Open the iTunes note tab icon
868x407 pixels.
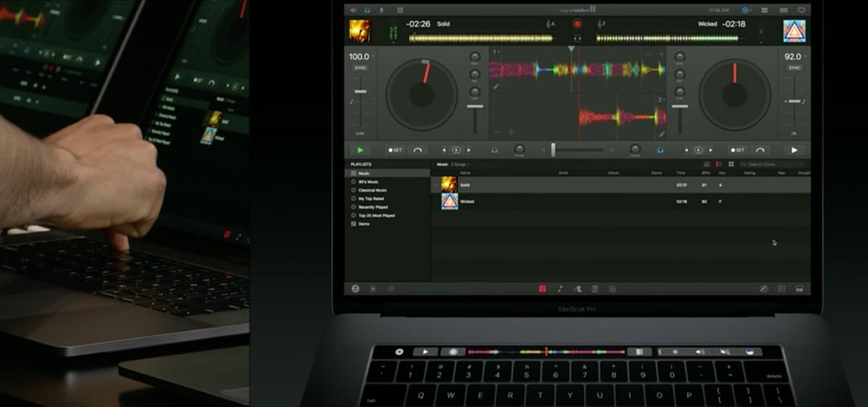(560, 289)
